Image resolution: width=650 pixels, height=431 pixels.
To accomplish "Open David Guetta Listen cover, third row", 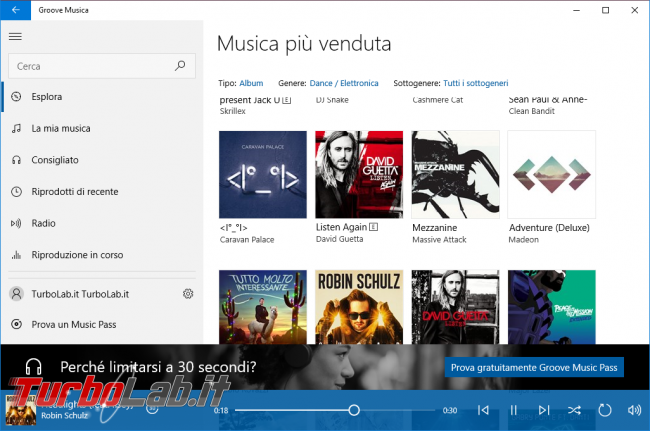I will click(x=455, y=307).
